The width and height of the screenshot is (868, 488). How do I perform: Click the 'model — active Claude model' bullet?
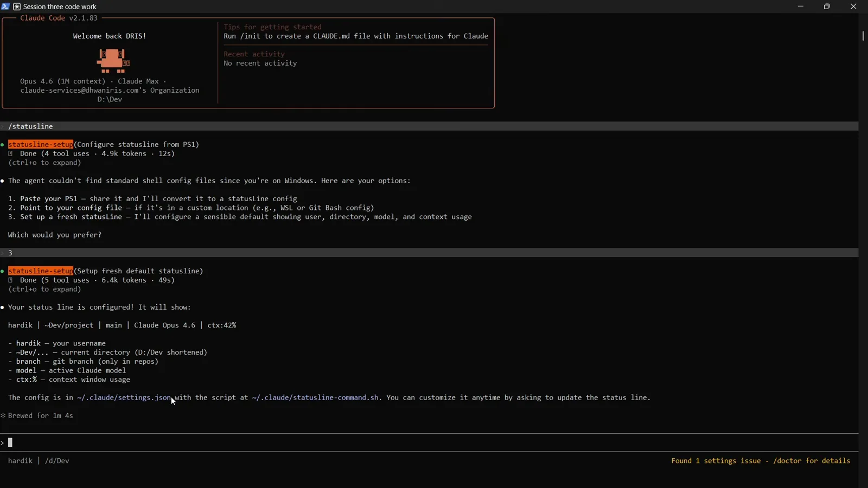point(67,370)
